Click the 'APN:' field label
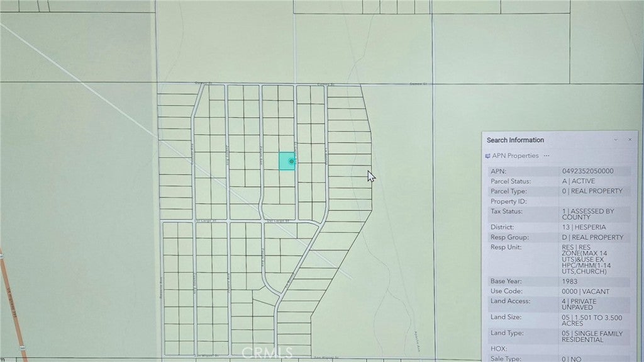Screen dimensions: 644x362 tap(498, 171)
